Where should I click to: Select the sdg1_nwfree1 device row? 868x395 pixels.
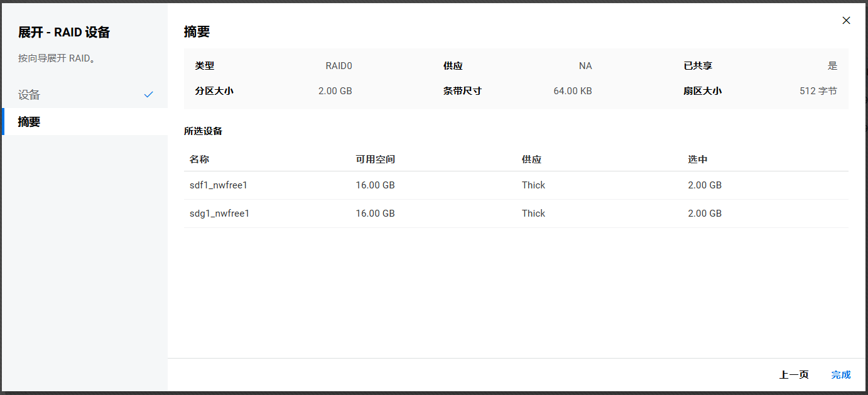click(219, 214)
